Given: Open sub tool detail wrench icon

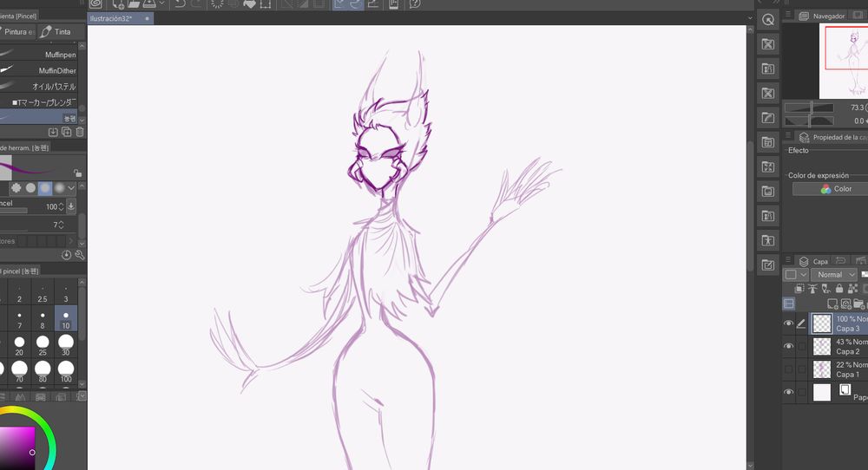Looking at the screenshot, I should click(80, 255).
